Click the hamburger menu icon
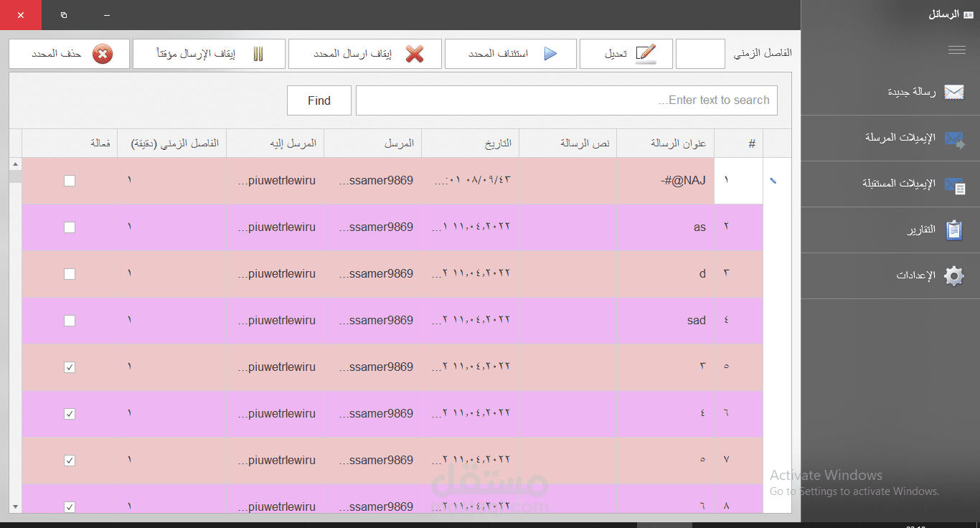 pos(957,49)
